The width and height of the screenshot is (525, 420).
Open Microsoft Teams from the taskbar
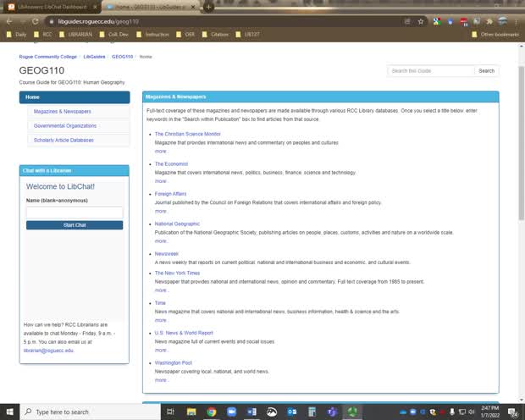tap(332, 412)
